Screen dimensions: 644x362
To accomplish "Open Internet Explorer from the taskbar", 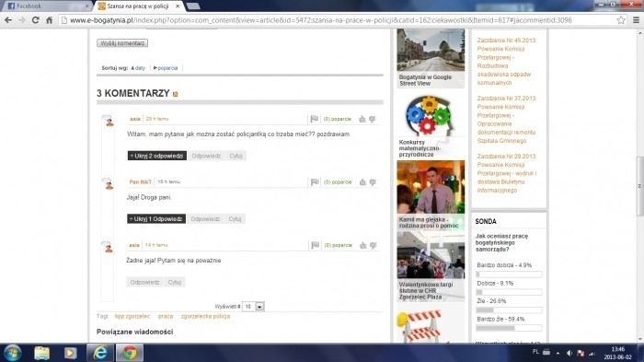I will (100, 353).
